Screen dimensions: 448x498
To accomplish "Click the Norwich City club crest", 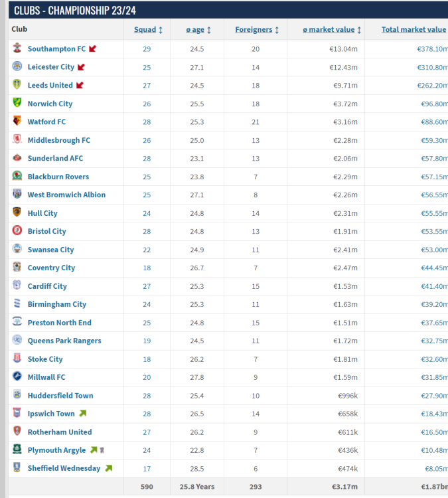I will point(17,103).
